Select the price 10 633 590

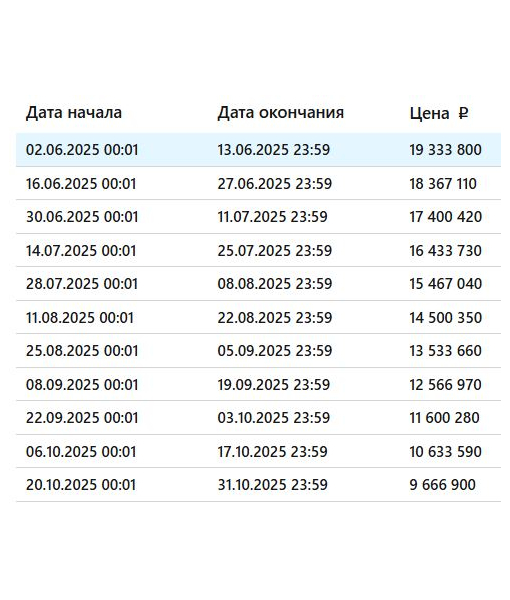pos(445,452)
